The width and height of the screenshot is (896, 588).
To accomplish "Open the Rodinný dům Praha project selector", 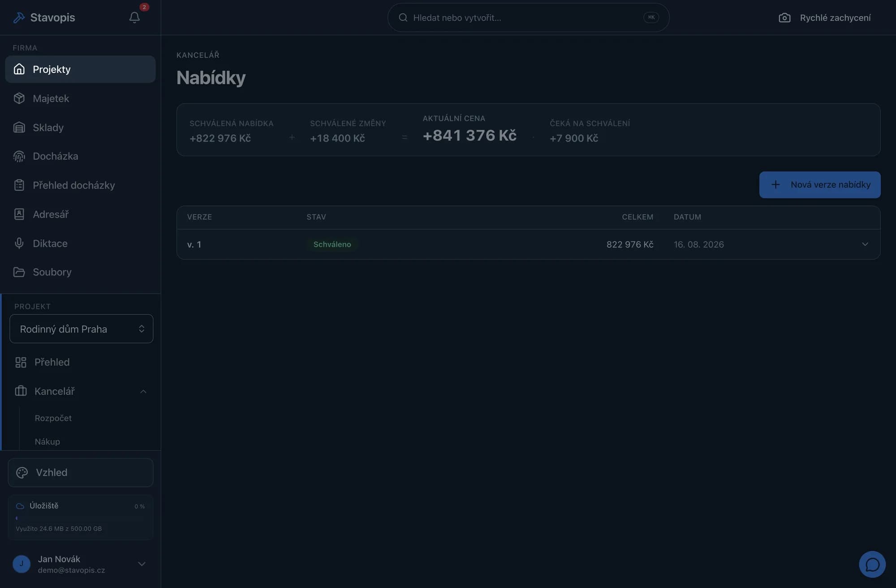I will tap(81, 329).
